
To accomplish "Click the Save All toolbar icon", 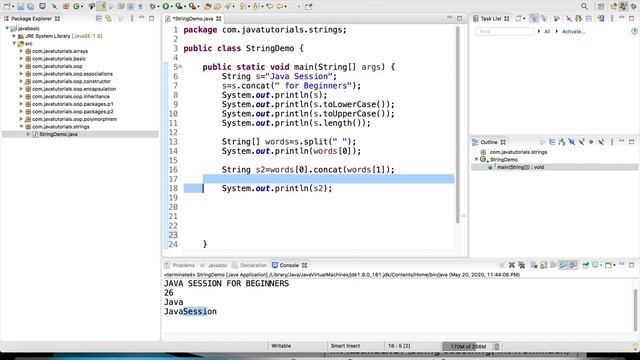I will (x=30, y=6).
